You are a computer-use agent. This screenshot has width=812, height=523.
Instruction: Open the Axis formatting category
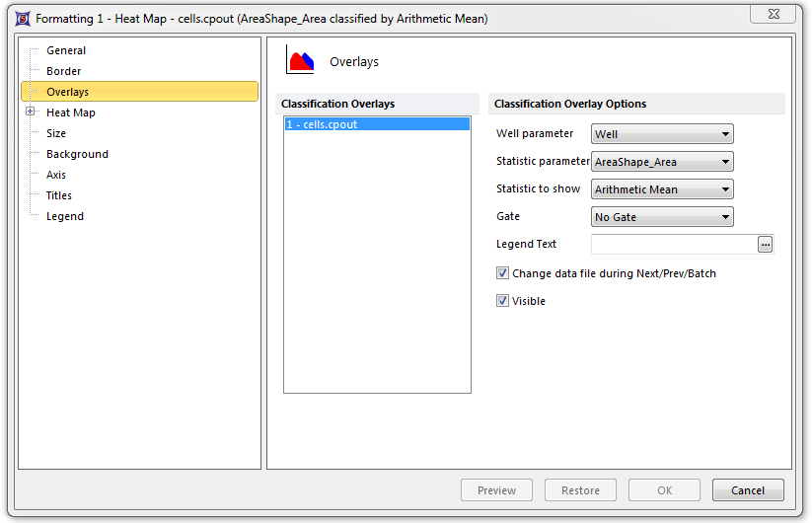click(56, 175)
